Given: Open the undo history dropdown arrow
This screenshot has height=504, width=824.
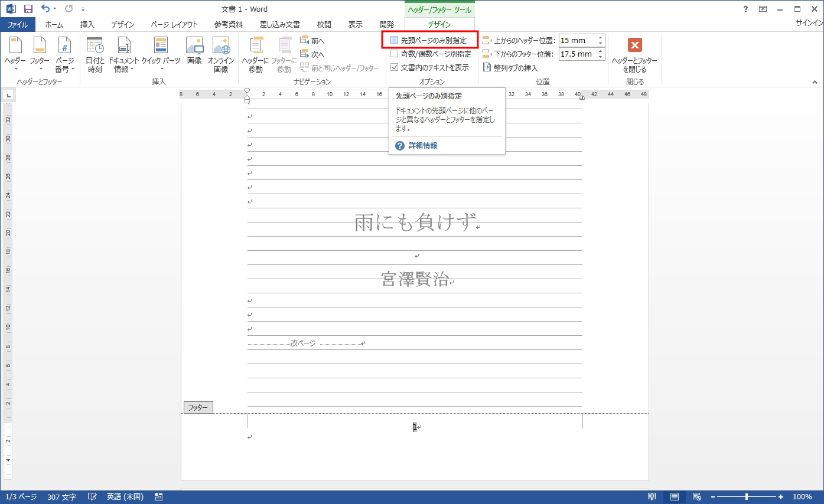Looking at the screenshot, I should pyautogui.click(x=55, y=9).
